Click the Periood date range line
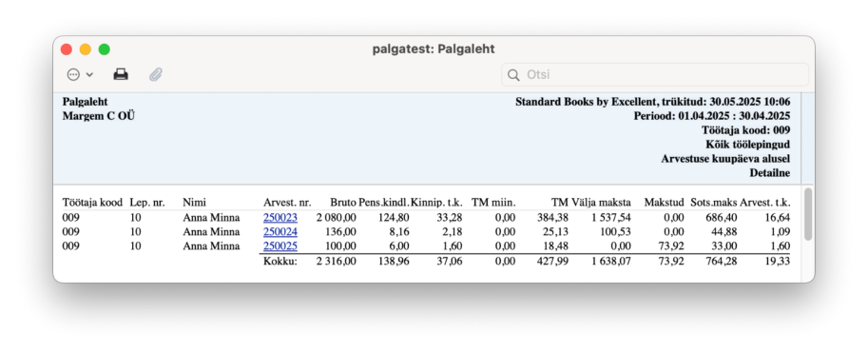This screenshot has height=353, width=868. coord(712,116)
